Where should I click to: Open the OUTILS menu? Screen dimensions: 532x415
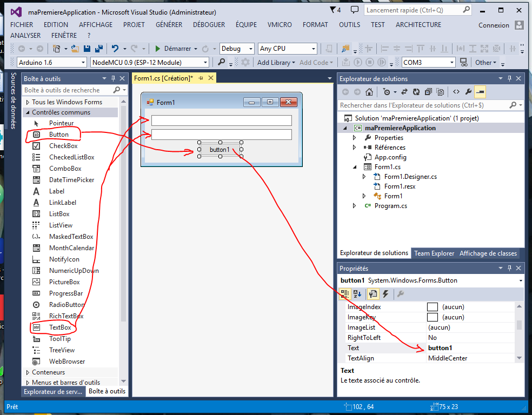(349, 25)
